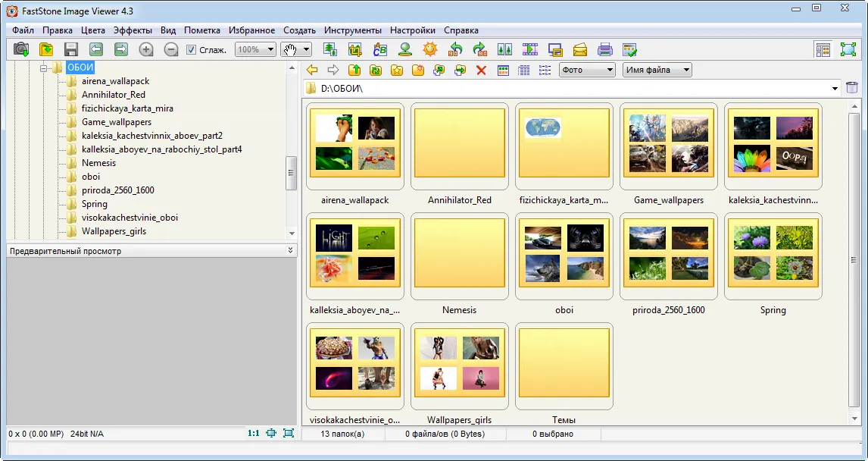Screen dimensions: 868x461
Task: Click the red X Delete icon
Action: pyautogui.click(x=481, y=71)
